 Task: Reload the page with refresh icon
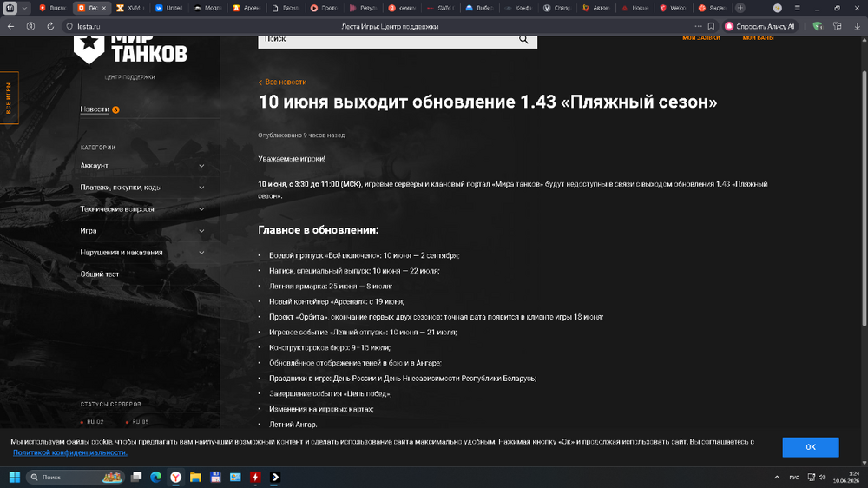pos(50,27)
